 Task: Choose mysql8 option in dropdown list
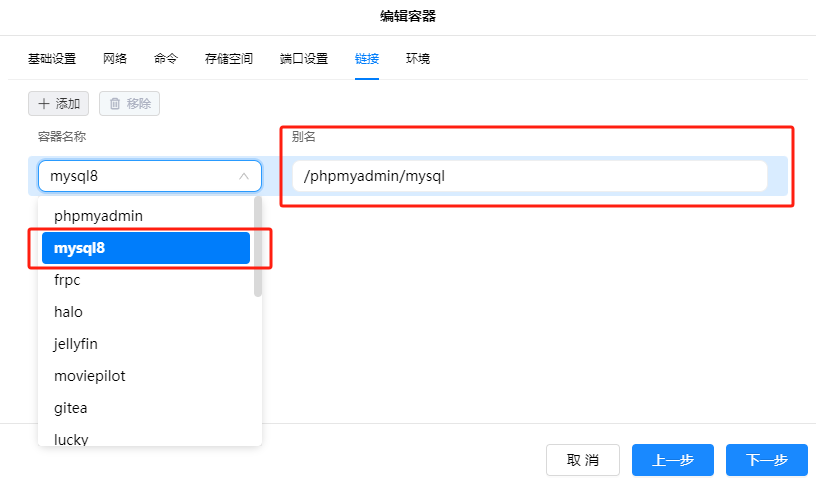(145, 248)
